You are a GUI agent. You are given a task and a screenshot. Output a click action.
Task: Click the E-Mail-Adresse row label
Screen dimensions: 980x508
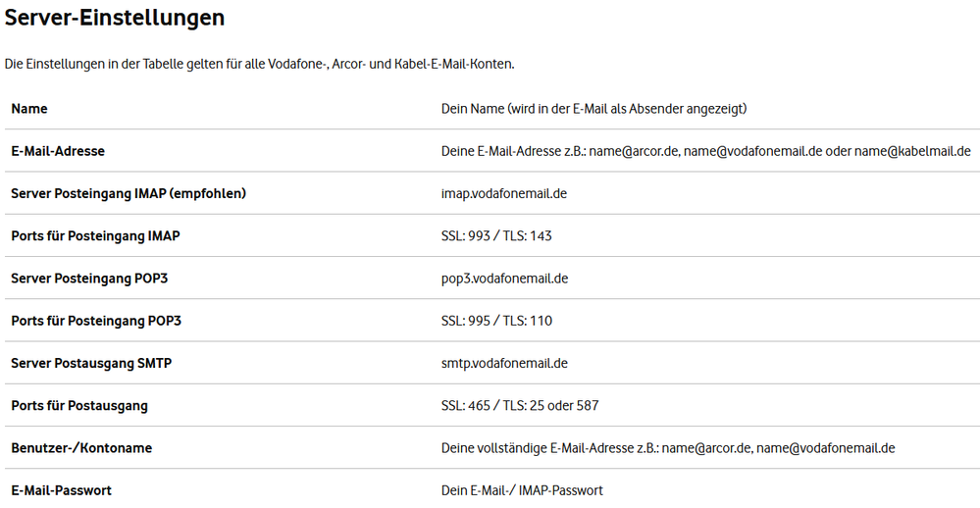click(58, 151)
